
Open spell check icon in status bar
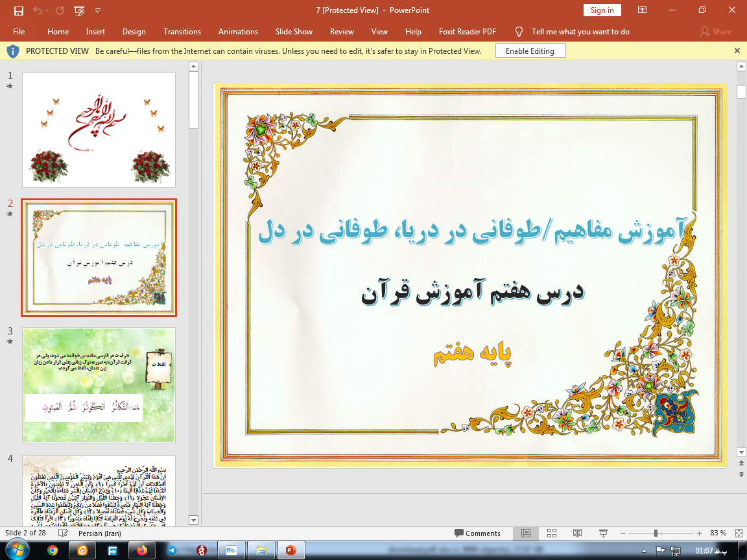tap(63, 533)
